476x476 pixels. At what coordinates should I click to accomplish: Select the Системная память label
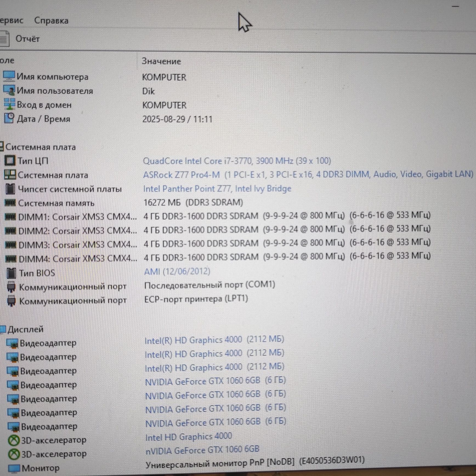56,203
